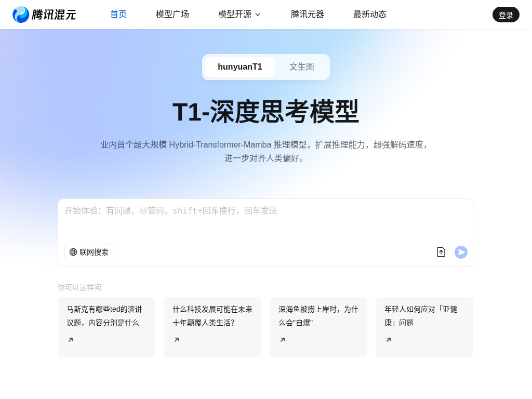Viewport: 532px width, 399px height.
Task: Toggle the 联网搜索 web search option
Action: click(x=89, y=252)
